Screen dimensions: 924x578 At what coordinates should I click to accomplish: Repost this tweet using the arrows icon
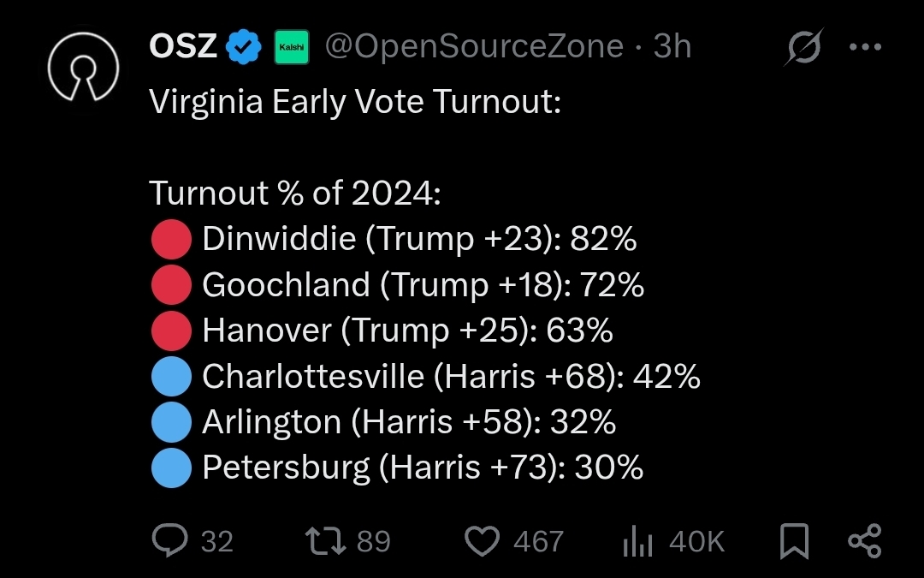point(325,541)
